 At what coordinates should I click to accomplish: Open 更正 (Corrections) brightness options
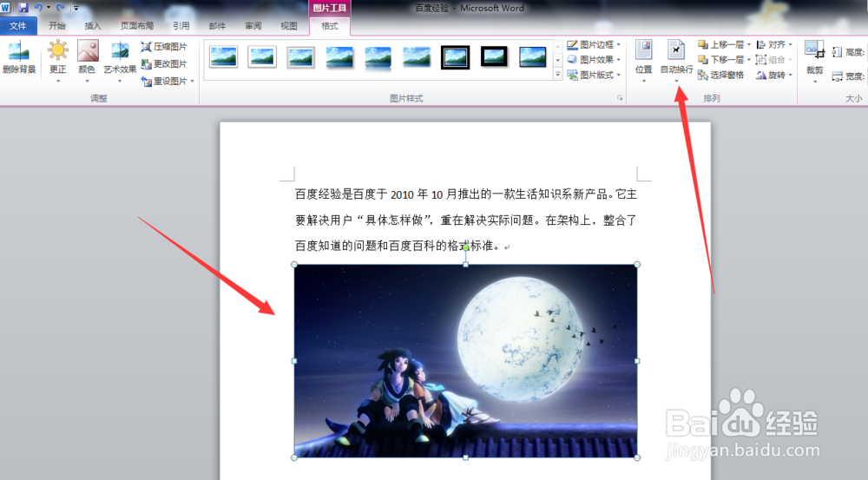click(57, 61)
